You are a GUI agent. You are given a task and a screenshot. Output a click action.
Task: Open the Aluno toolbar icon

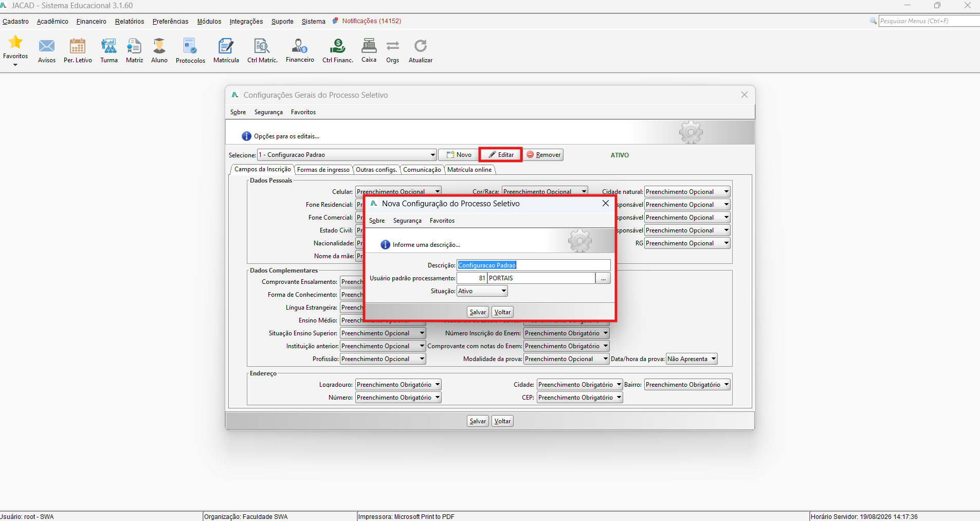159,46
